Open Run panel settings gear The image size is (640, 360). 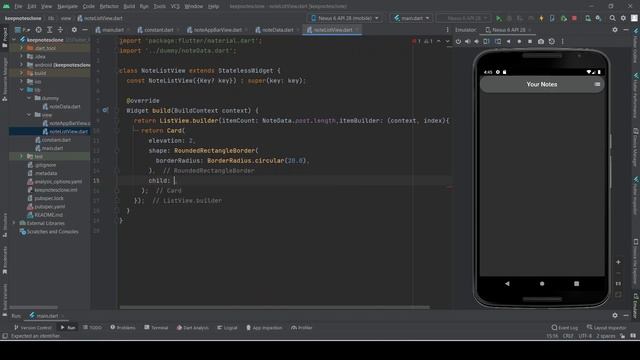(x=615, y=315)
